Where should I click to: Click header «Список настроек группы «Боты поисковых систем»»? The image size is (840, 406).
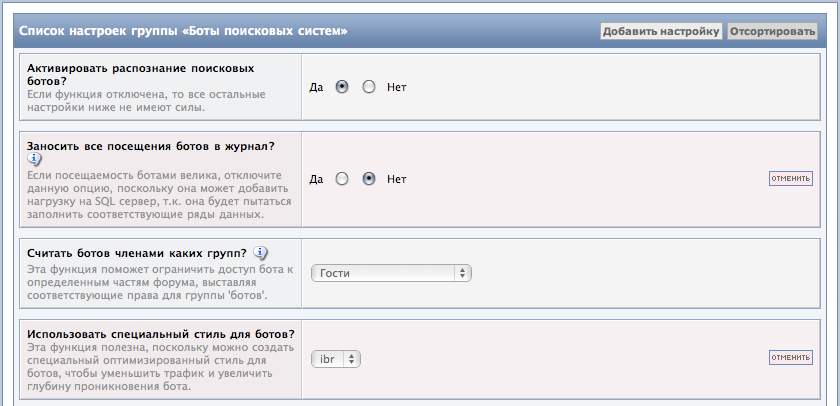(183, 31)
